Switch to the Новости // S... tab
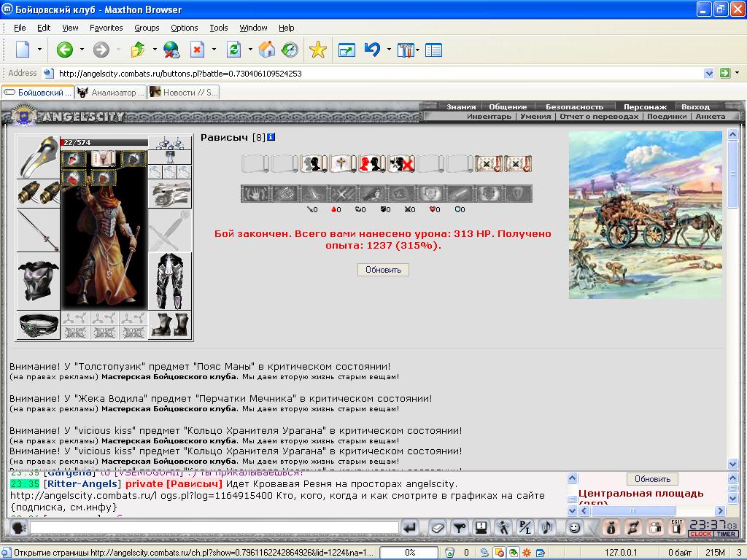The height and width of the screenshot is (560, 747). (x=184, y=93)
